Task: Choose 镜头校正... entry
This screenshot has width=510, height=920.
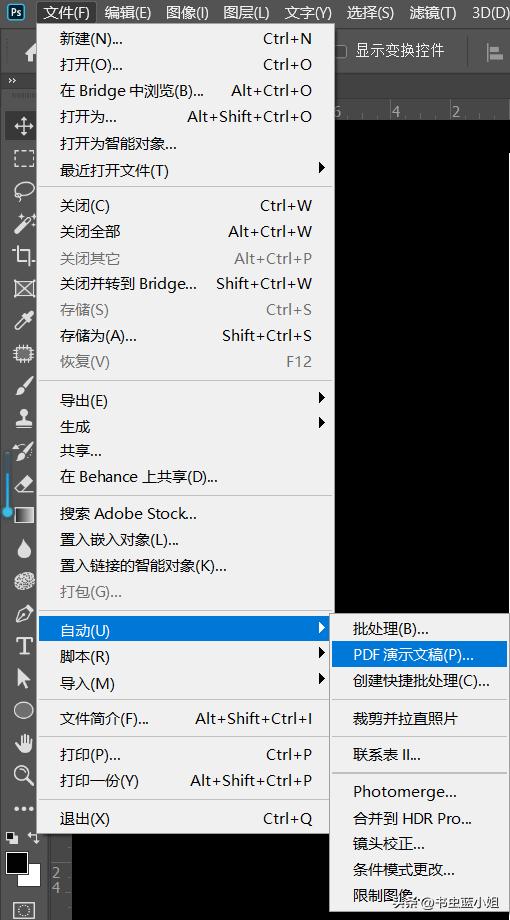Action: (419, 844)
